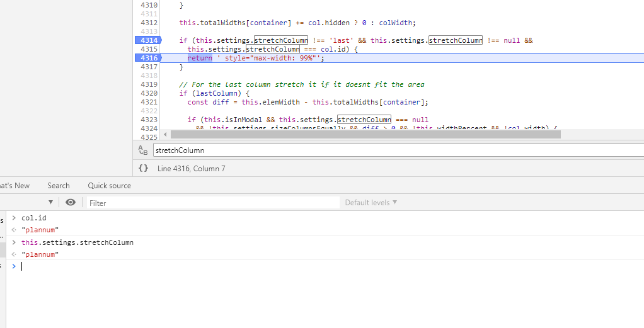
Task: Click the left arrow of the horizontal scrollbar
Action: (165, 134)
